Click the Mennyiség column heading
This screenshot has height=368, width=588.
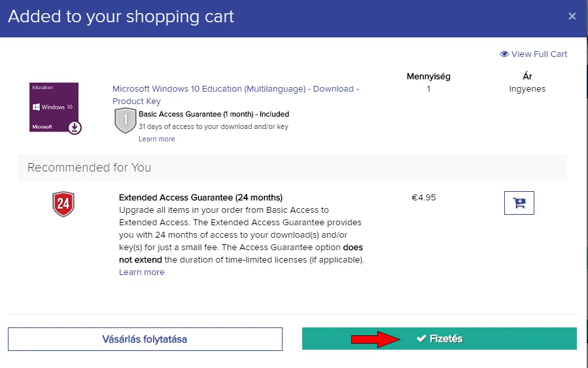(x=428, y=77)
